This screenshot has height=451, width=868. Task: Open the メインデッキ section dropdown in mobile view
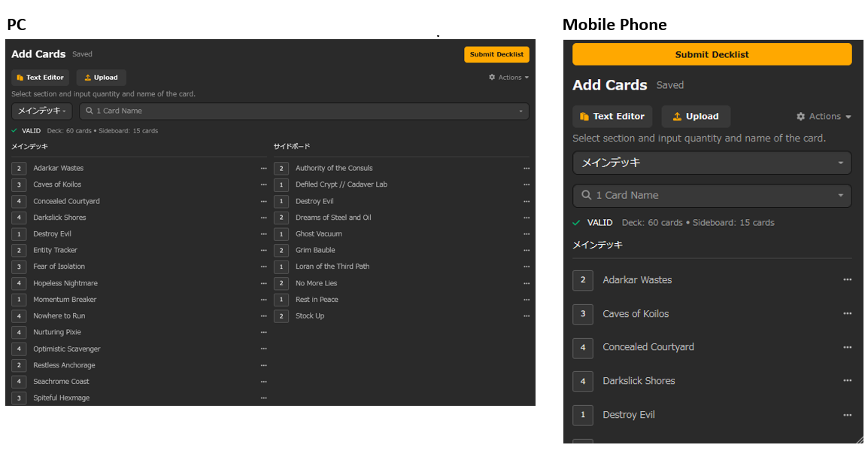pyautogui.click(x=712, y=163)
